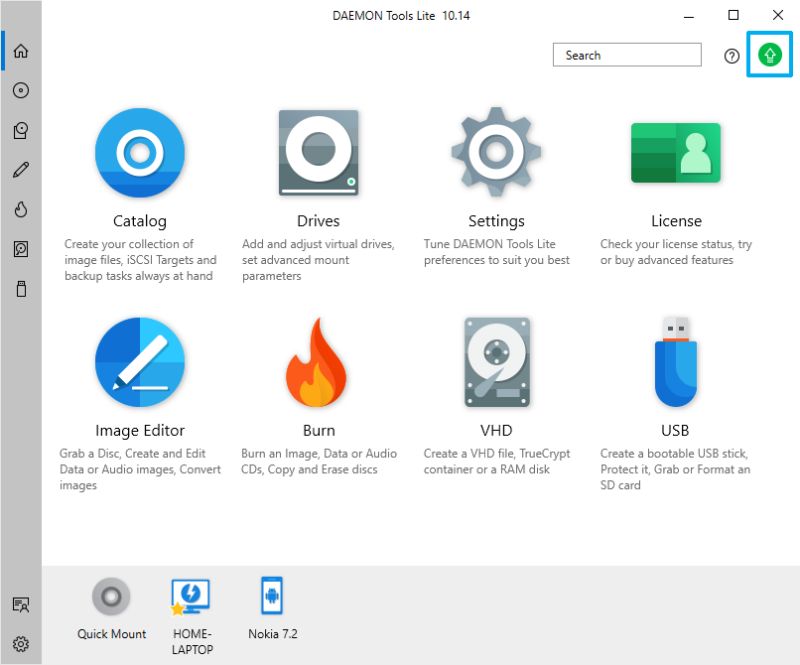Click inside the Search field
Image resolution: width=800 pixels, height=665 pixels.
[x=627, y=55]
